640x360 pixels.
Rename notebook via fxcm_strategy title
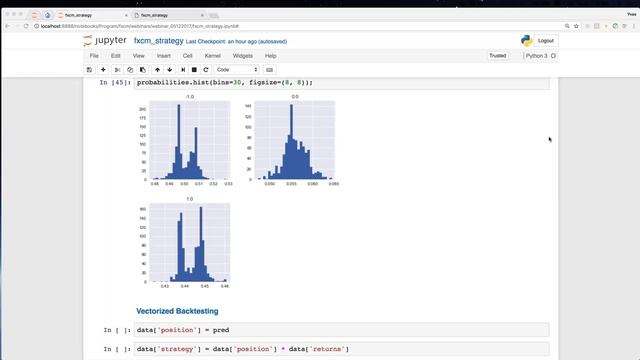(159, 41)
